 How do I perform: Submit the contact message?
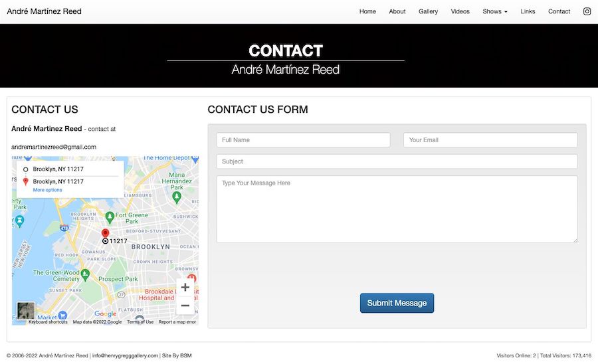click(397, 303)
